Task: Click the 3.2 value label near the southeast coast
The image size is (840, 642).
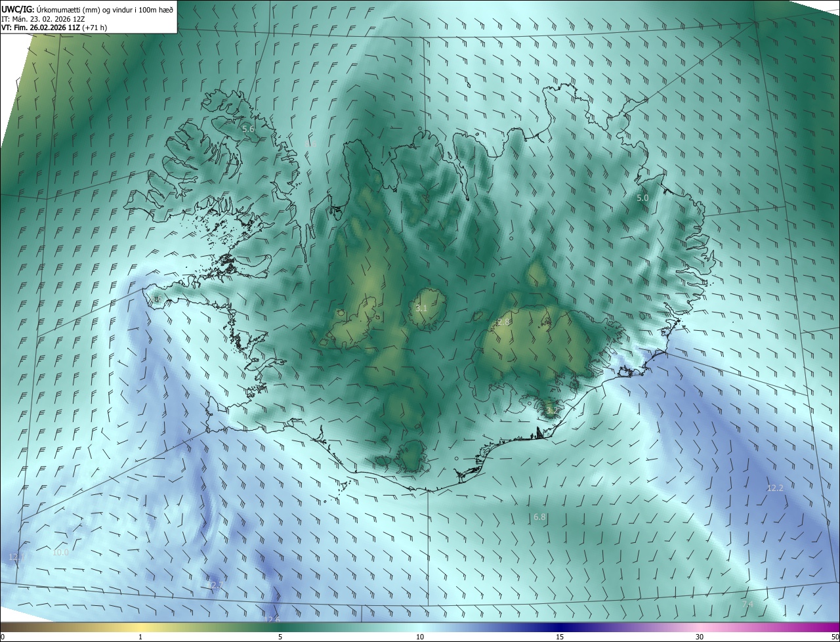Action: (552, 410)
